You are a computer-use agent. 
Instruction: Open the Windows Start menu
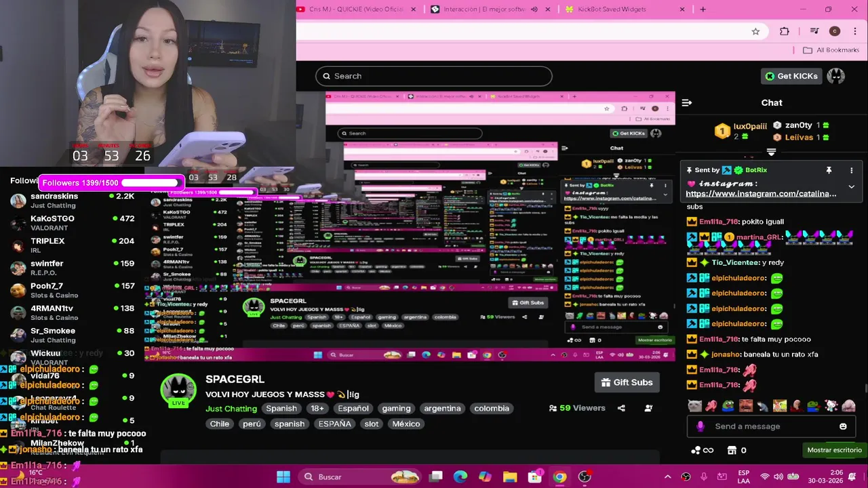click(283, 476)
